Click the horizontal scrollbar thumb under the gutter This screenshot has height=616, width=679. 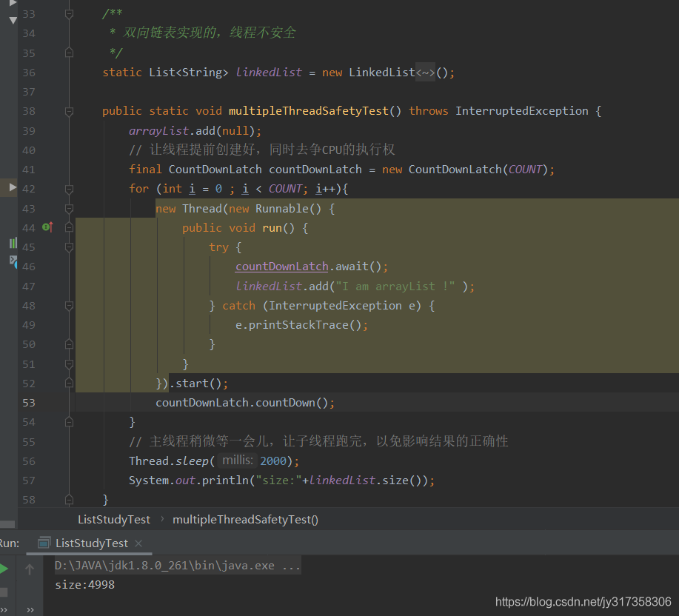[7, 523]
